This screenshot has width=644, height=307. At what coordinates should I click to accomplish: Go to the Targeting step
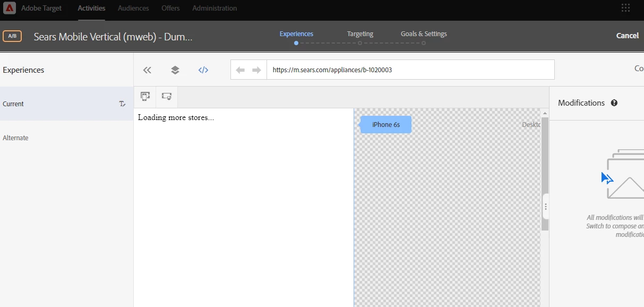[360, 33]
